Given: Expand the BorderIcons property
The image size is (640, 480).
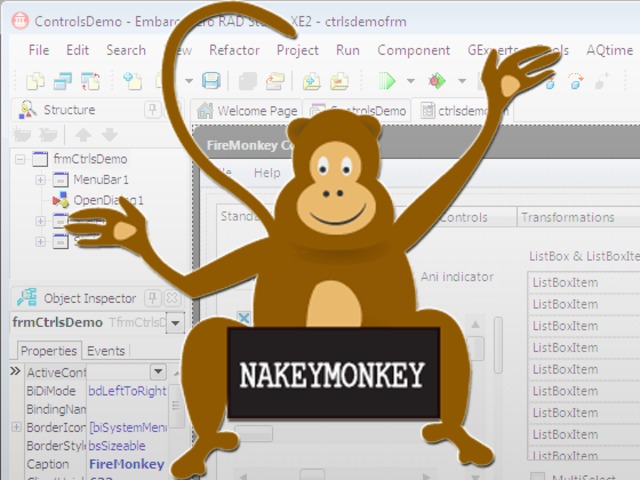Looking at the screenshot, I should 16,427.
